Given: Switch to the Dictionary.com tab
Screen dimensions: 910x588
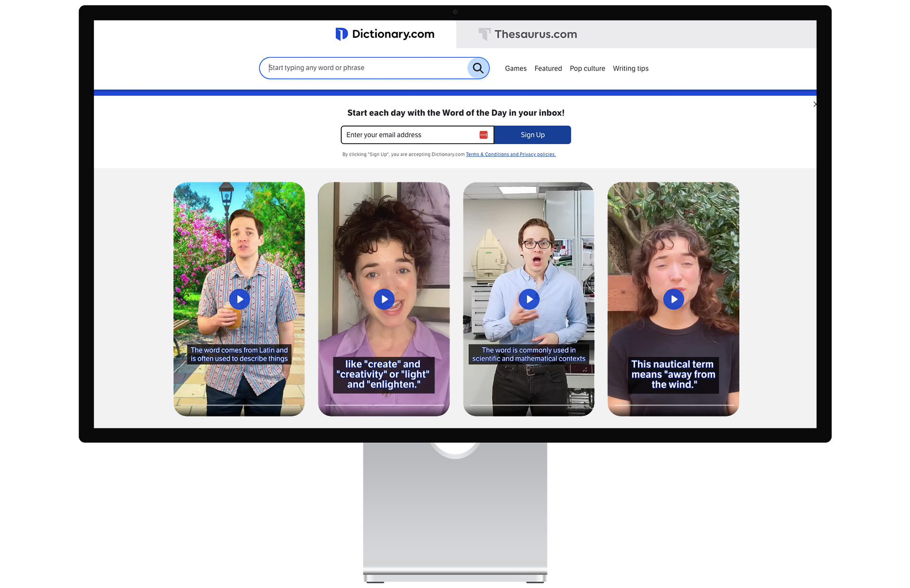Looking at the screenshot, I should tap(385, 34).
